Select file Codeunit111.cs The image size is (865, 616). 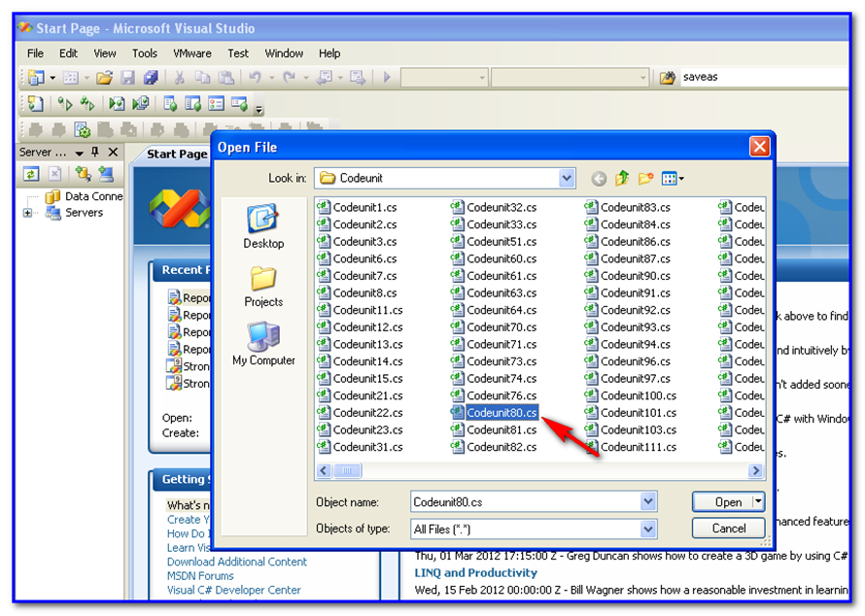tap(631, 447)
